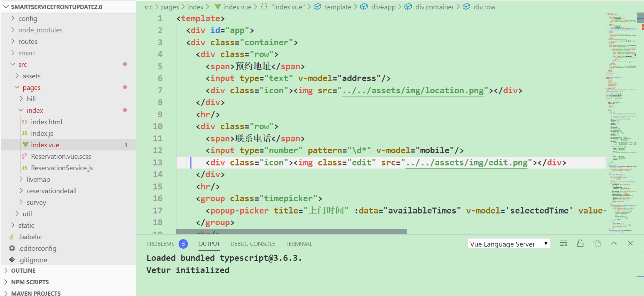Expand the OUTLINE section

[x=68, y=271]
